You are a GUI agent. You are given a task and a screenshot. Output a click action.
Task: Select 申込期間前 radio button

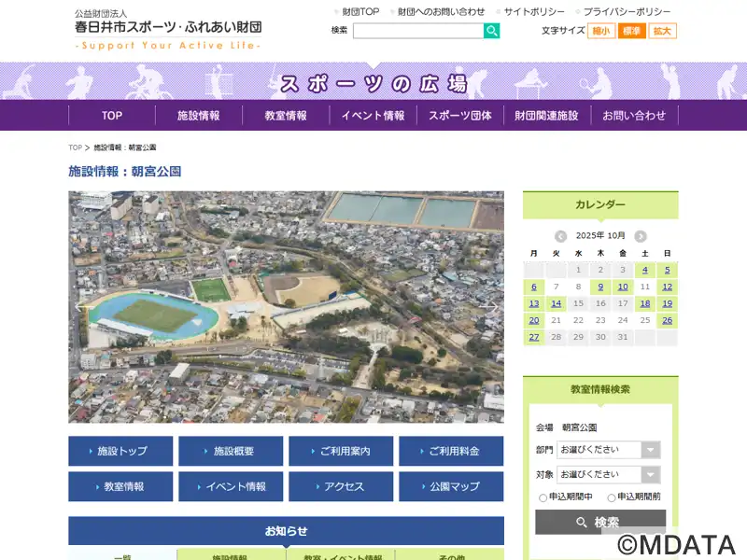[612, 497]
